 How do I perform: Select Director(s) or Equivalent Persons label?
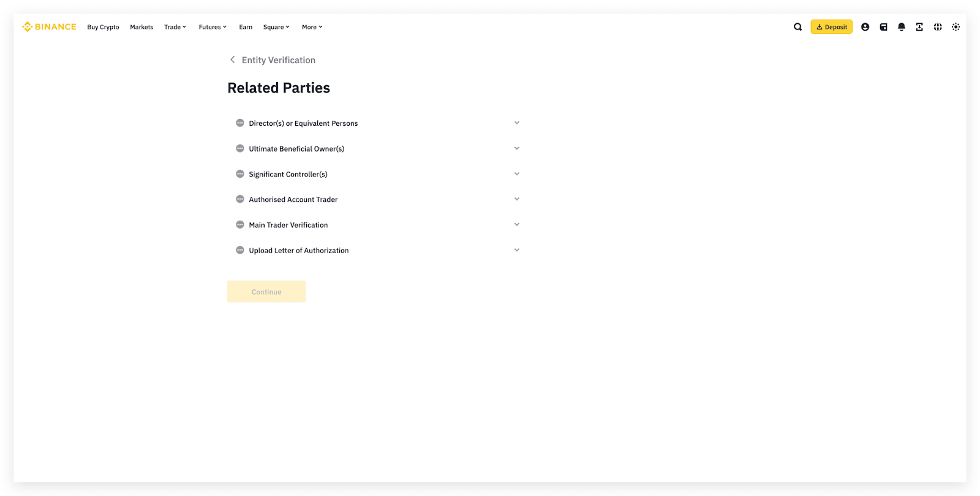point(303,123)
